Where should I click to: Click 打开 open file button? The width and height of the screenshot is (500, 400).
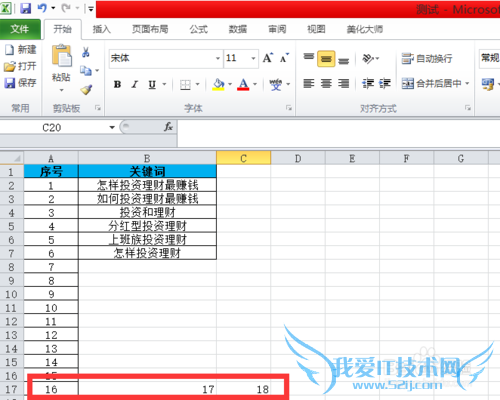pos(21,66)
